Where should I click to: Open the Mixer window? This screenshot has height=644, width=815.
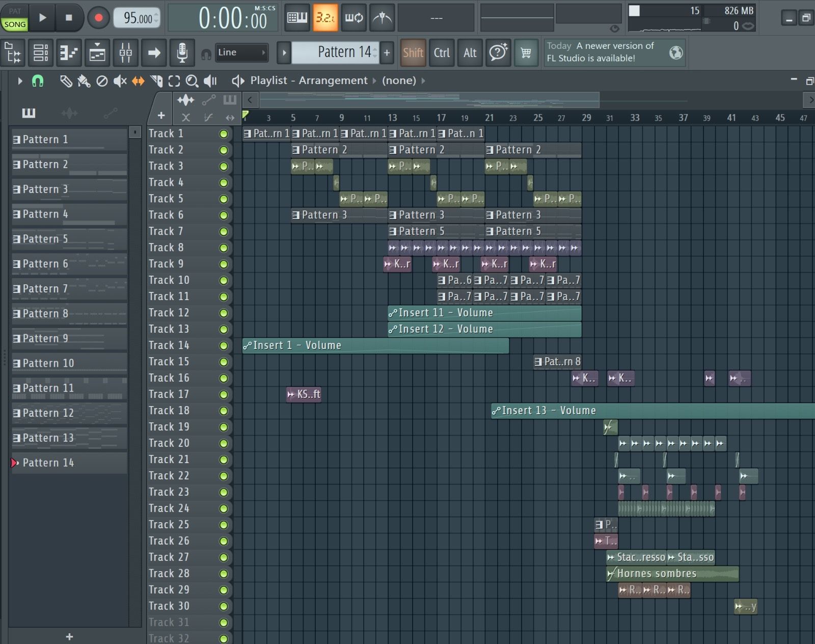pos(125,52)
